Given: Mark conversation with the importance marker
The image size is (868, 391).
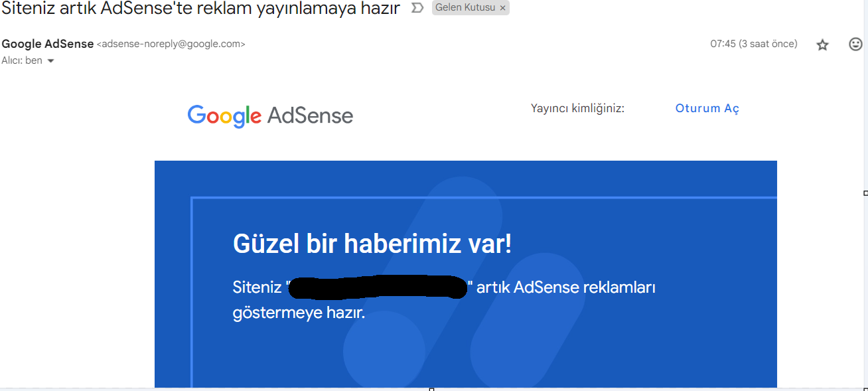Looking at the screenshot, I should 417,8.
